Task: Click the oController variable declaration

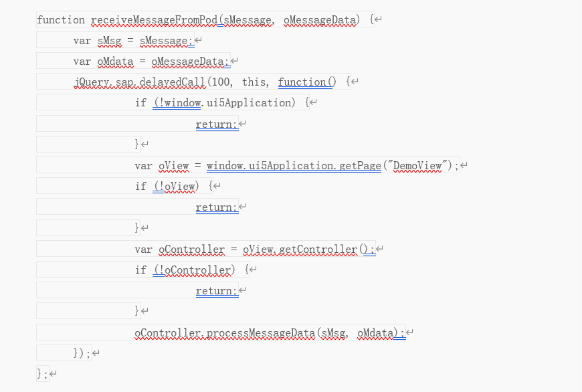Action: 192,249
